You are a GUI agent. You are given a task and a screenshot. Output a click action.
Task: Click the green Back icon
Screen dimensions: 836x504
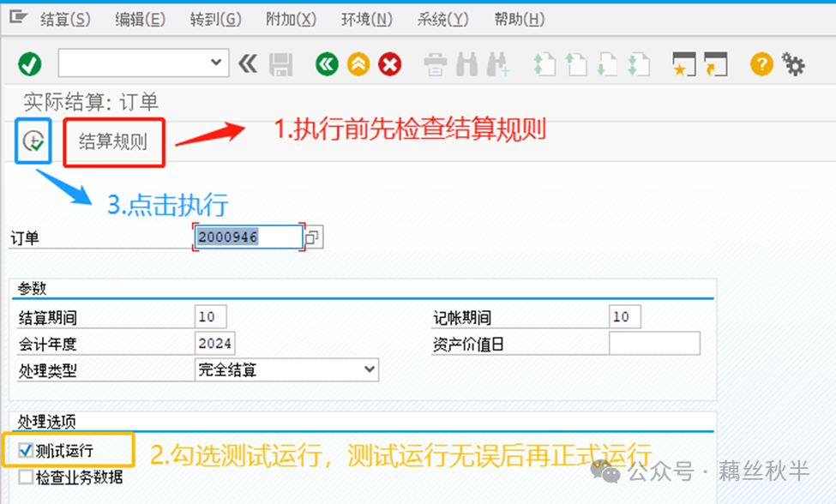(327, 64)
